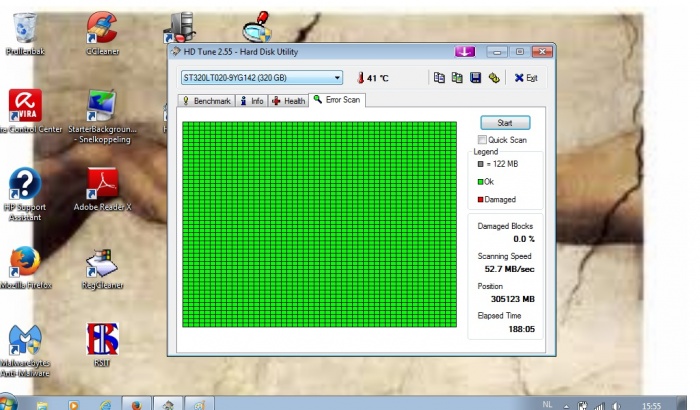Click the Exit button in HD Tune
The width and height of the screenshot is (700, 410).
[526, 78]
